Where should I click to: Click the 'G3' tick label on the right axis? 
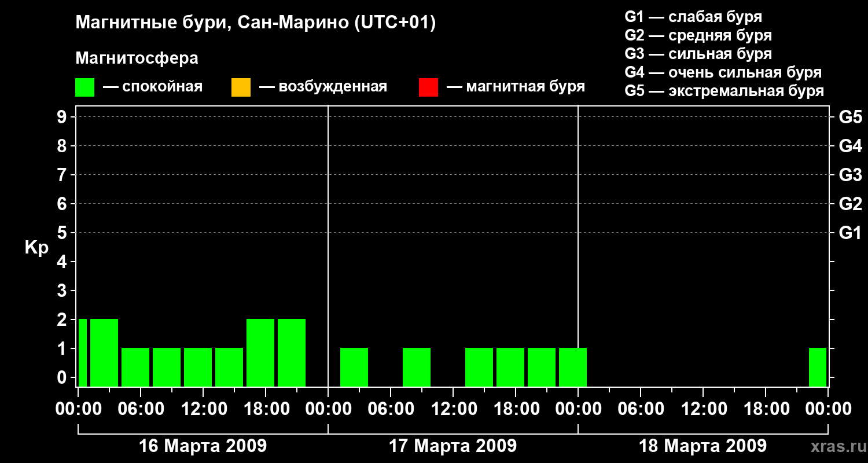click(x=851, y=175)
